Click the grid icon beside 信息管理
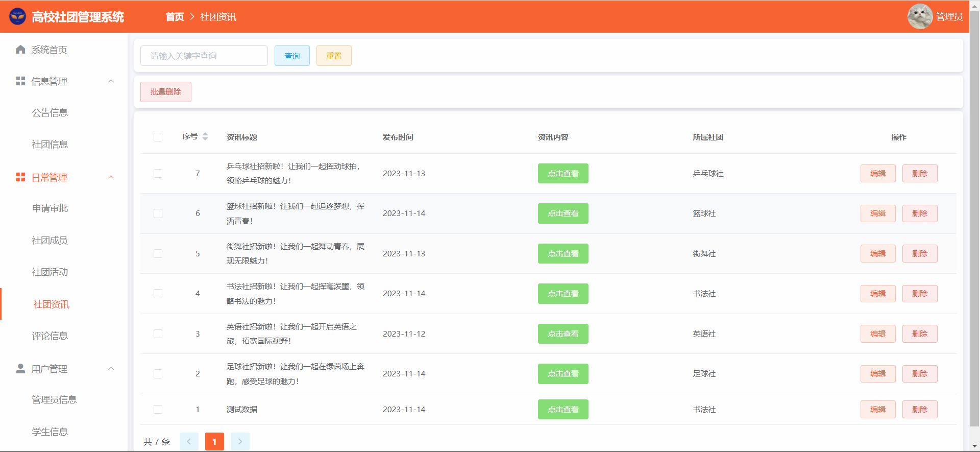The height and width of the screenshot is (452, 980). point(20,81)
